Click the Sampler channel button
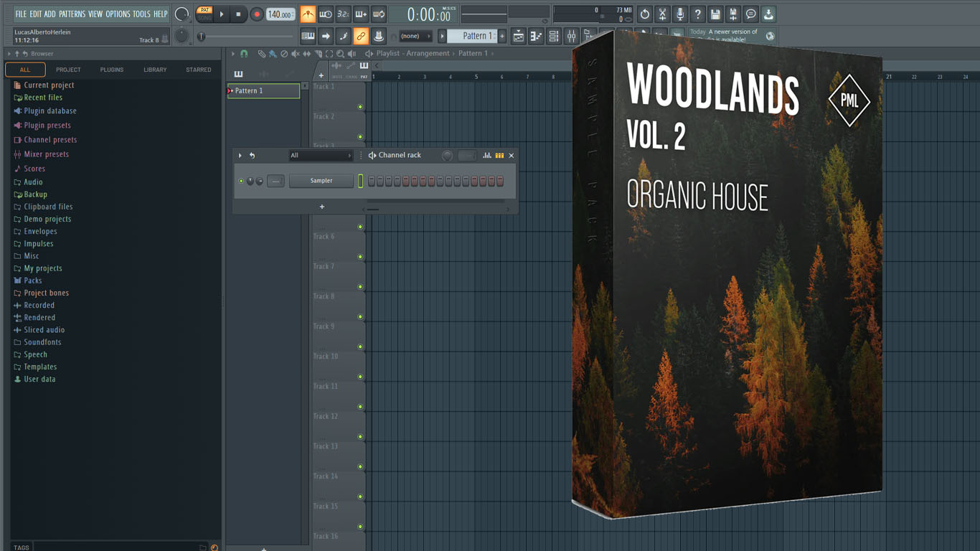 pyautogui.click(x=321, y=181)
